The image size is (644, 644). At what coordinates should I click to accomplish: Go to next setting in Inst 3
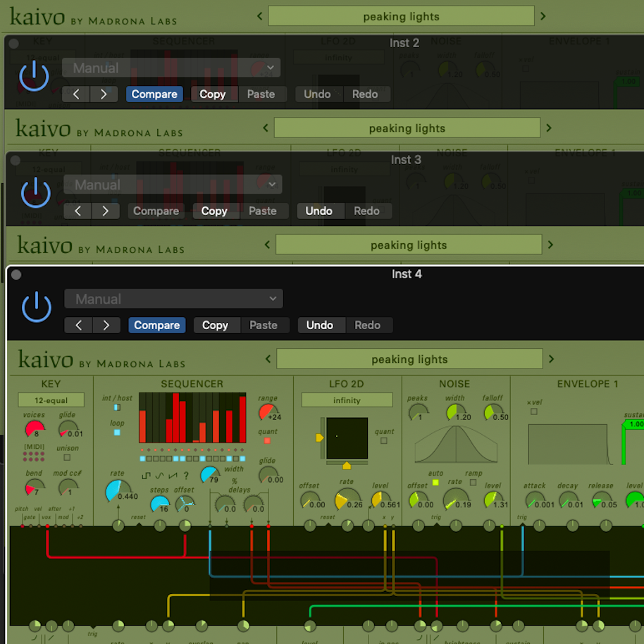coord(105,211)
